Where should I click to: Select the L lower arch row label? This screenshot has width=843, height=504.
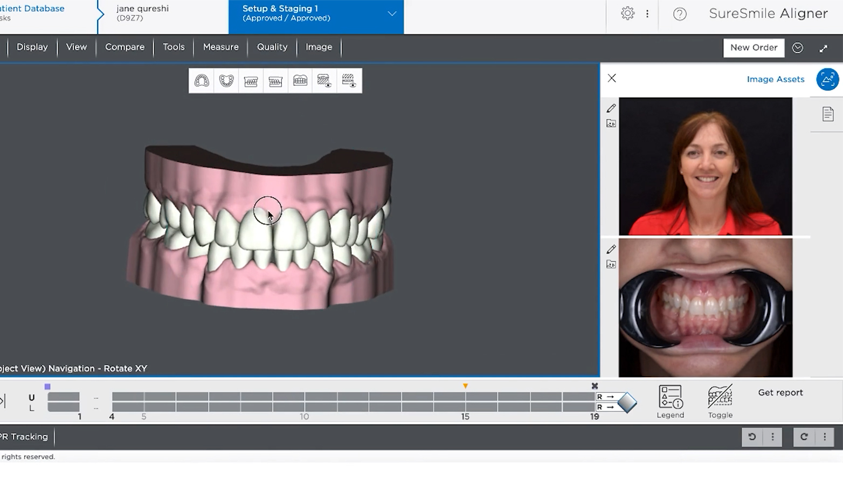pos(31,408)
